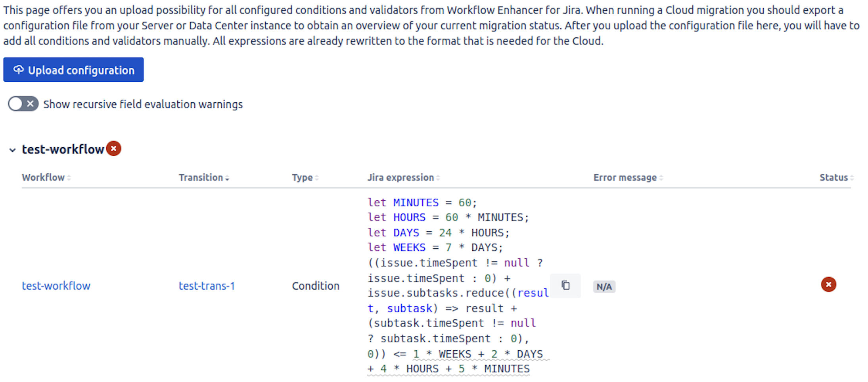This screenshot has width=868, height=382.
Task: Click the 'let DAYS = 24 * HOURS;' line
Action: coord(439,232)
